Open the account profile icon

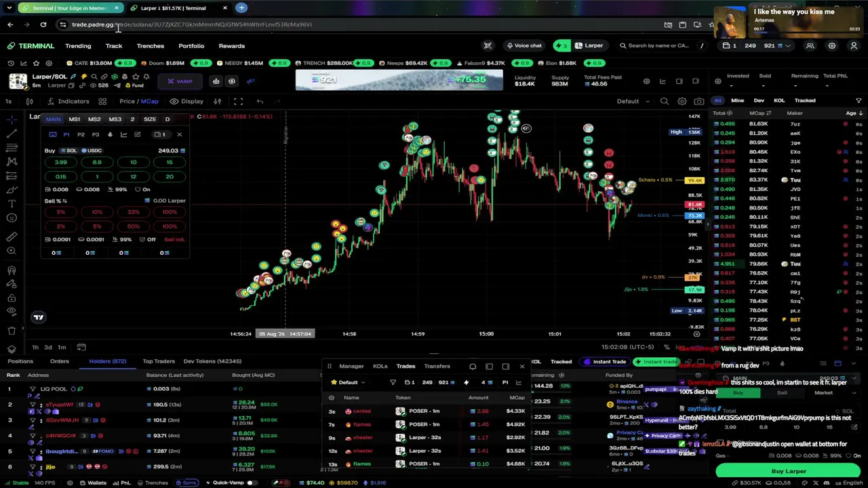tap(854, 45)
